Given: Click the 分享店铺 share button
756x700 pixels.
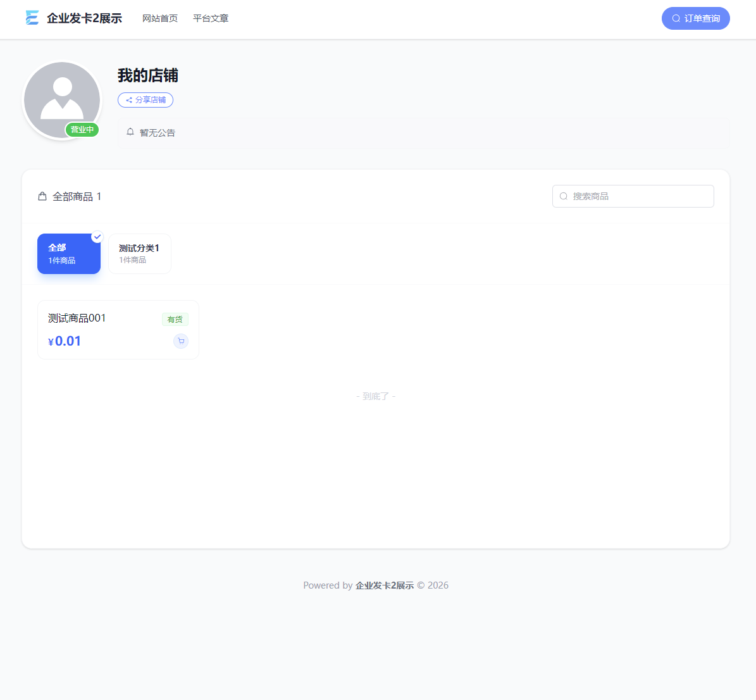Looking at the screenshot, I should 146,100.
